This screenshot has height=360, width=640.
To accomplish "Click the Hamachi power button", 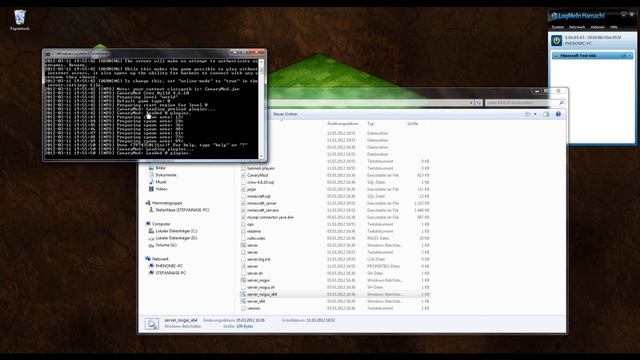I will (x=556, y=40).
